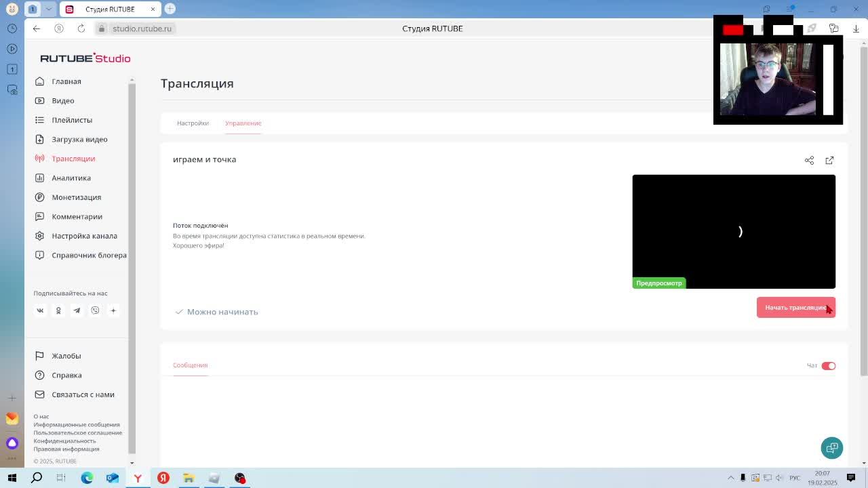Expand the tab groups dropdown arrow
Viewport: 868px width, 488px height.
pos(48,9)
